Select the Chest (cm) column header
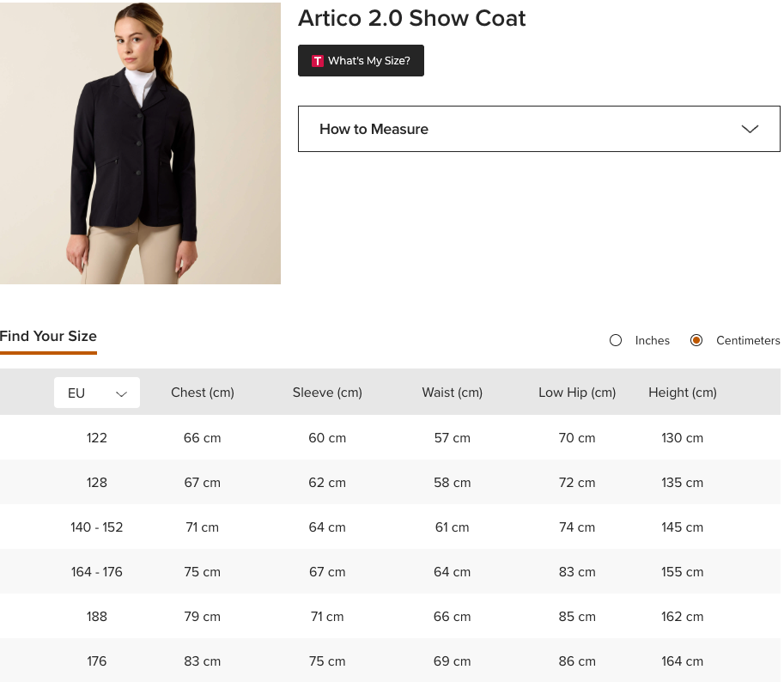Image resolution: width=784 pixels, height=682 pixels. (202, 392)
